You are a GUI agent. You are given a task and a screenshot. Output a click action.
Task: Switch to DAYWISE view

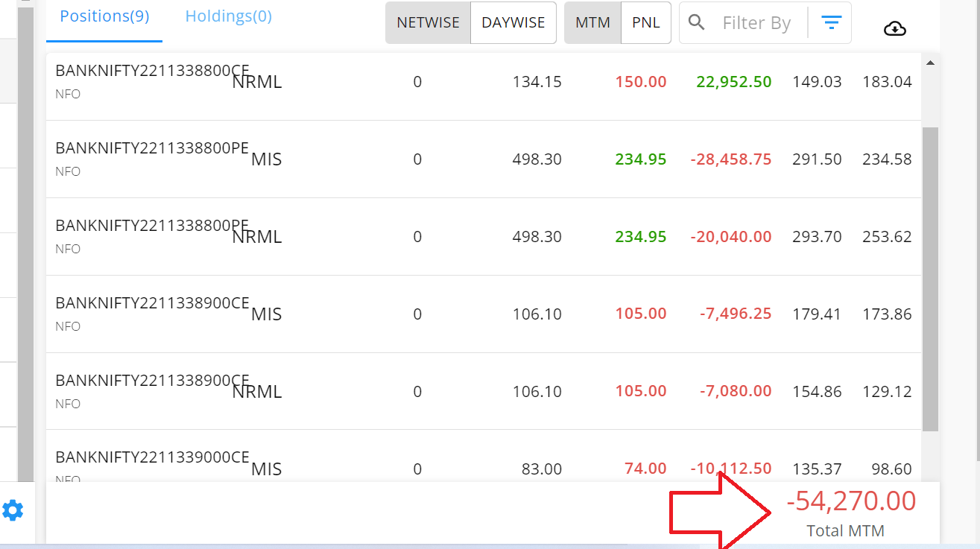[513, 23]
